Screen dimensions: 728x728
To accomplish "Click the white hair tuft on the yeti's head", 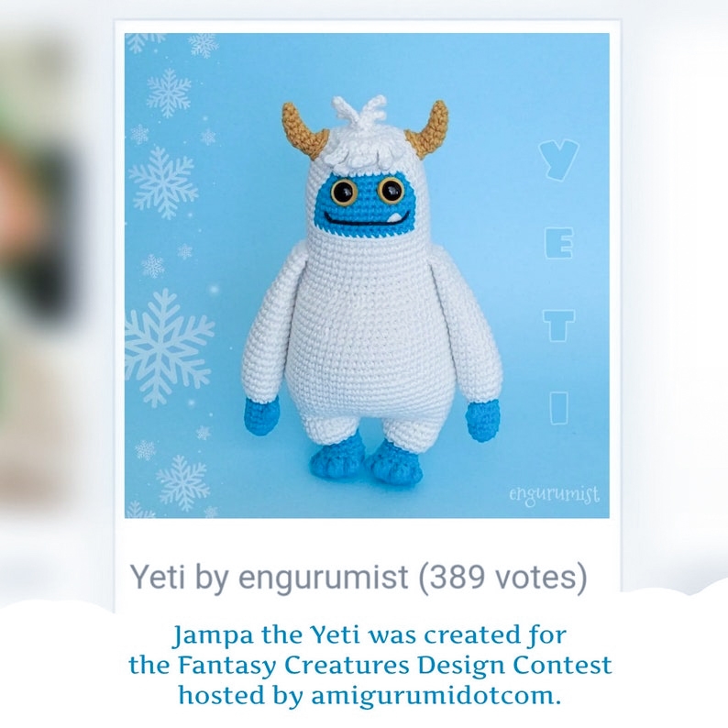I will 359,112.
